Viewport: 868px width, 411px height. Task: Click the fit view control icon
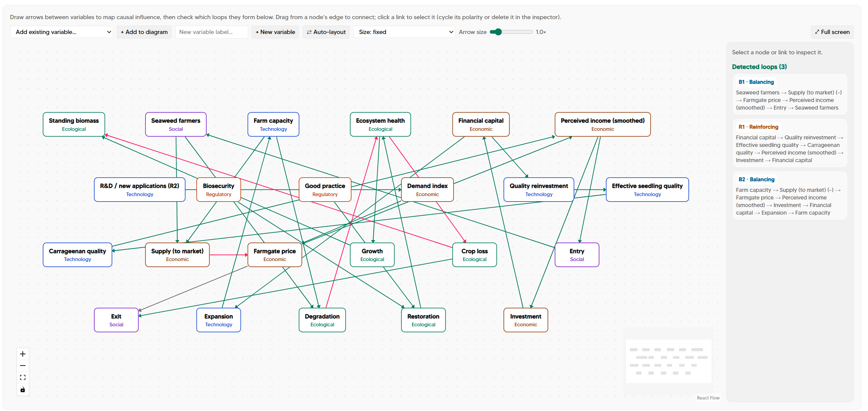pyautogui.click(x=22, y=377)
